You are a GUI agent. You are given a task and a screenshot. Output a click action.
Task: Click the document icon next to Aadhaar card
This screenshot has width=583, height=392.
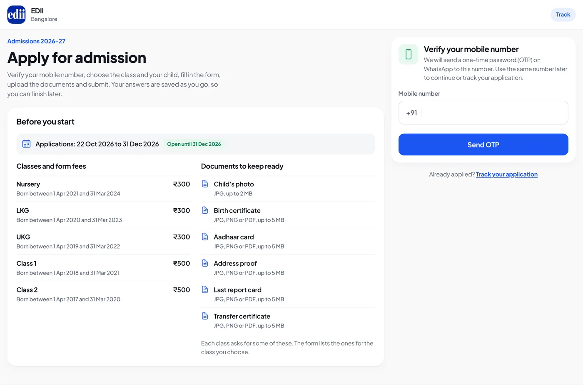205,237
